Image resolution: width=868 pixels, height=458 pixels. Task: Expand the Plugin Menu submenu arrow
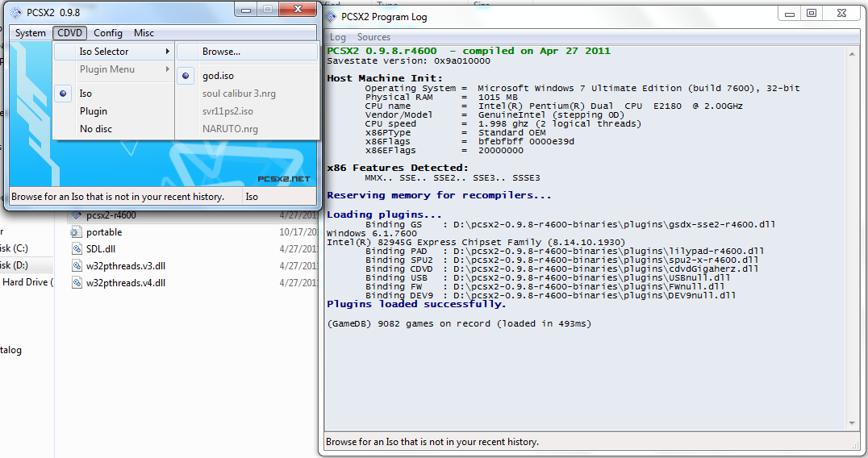point(167,69)
